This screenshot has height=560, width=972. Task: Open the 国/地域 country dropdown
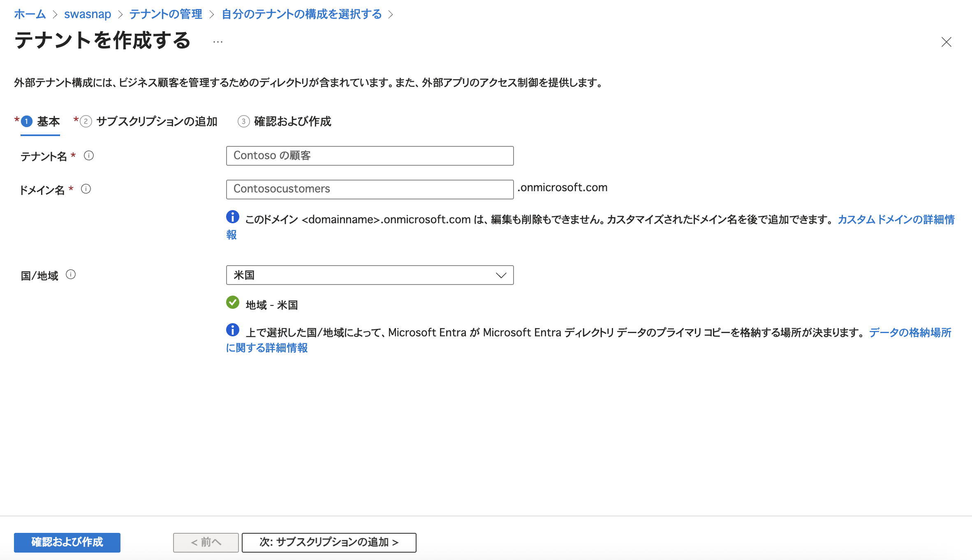click(x=362, y=275)
